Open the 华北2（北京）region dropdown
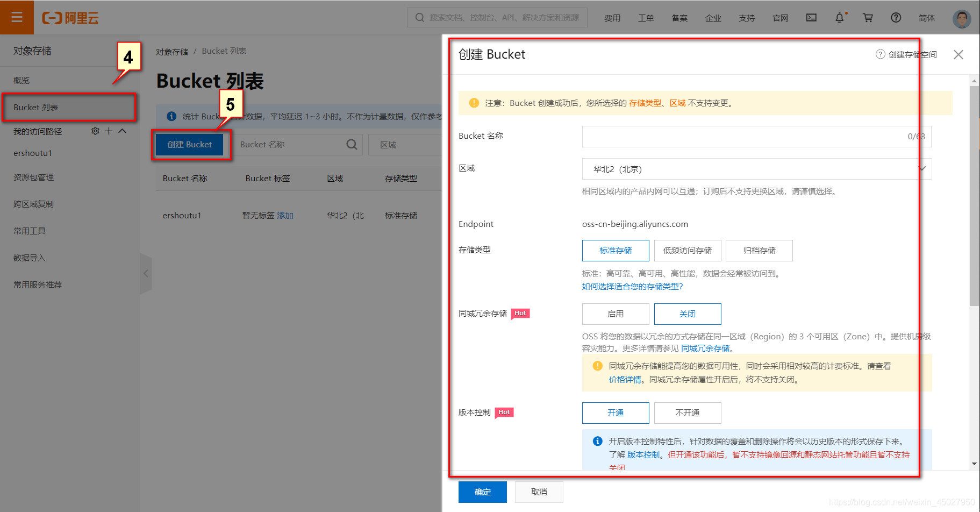The image size is (980, 512). [x=756, y=169]
